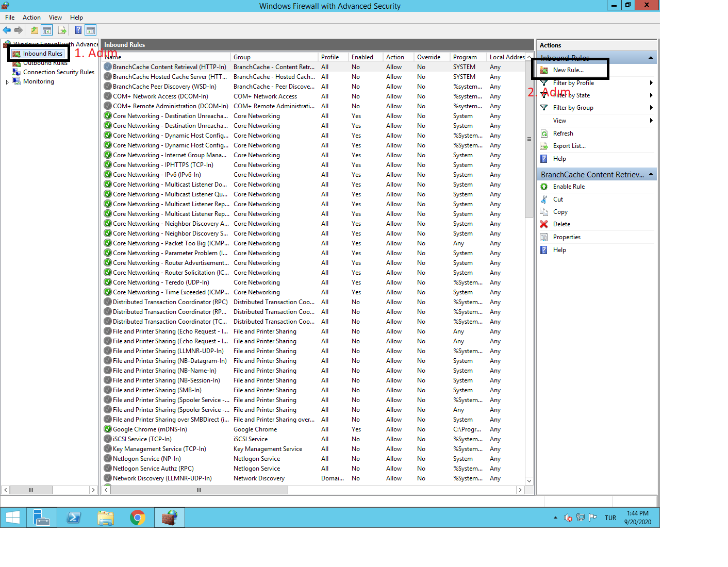Click the Export List icon in the Actions pane
The width and height of the screenshot is (728, 567).
click(544, 146)
